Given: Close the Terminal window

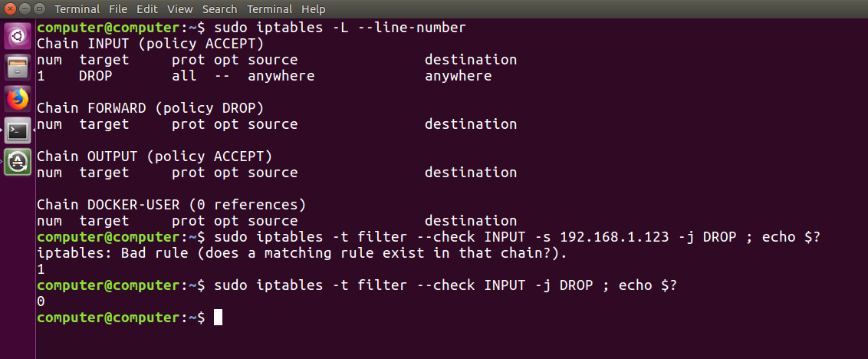Looking at the screenshot, I should pyautogui.click(x=8, y=9).
